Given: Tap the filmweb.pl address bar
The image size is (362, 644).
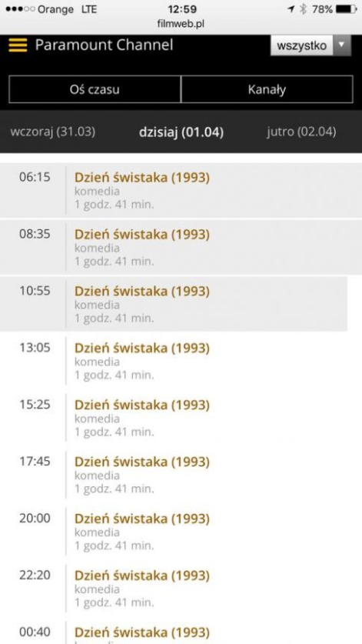Looking at the screenshot, I should 181,24.
